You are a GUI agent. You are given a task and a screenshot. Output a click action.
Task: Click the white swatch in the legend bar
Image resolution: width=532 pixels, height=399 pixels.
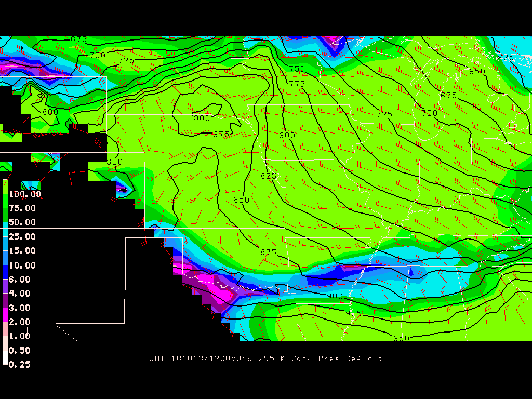5,357
